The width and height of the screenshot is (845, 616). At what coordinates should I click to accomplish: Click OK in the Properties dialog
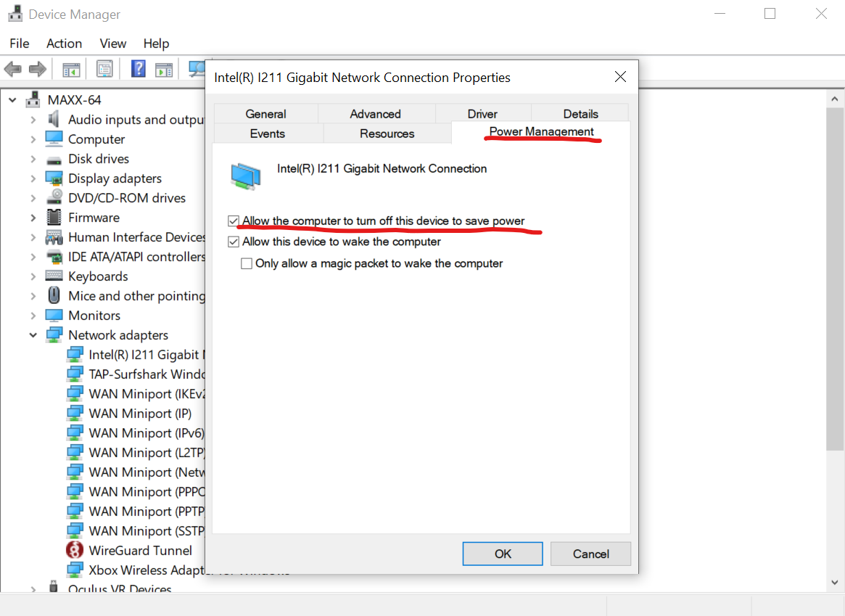[503, 554]
